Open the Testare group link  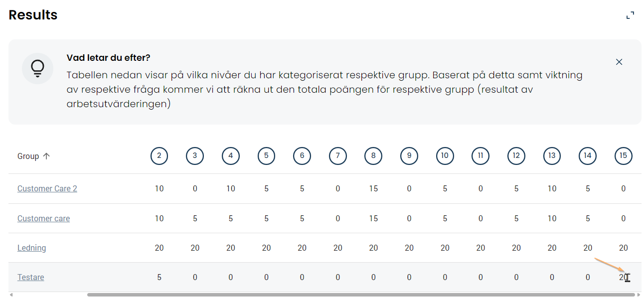tap(30, 277)
